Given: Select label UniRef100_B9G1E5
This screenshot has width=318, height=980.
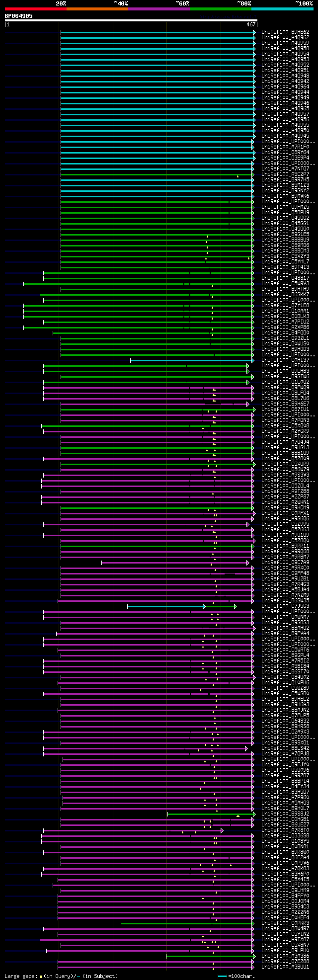Looking at the screenshot, I should click(x=285, y=234).
